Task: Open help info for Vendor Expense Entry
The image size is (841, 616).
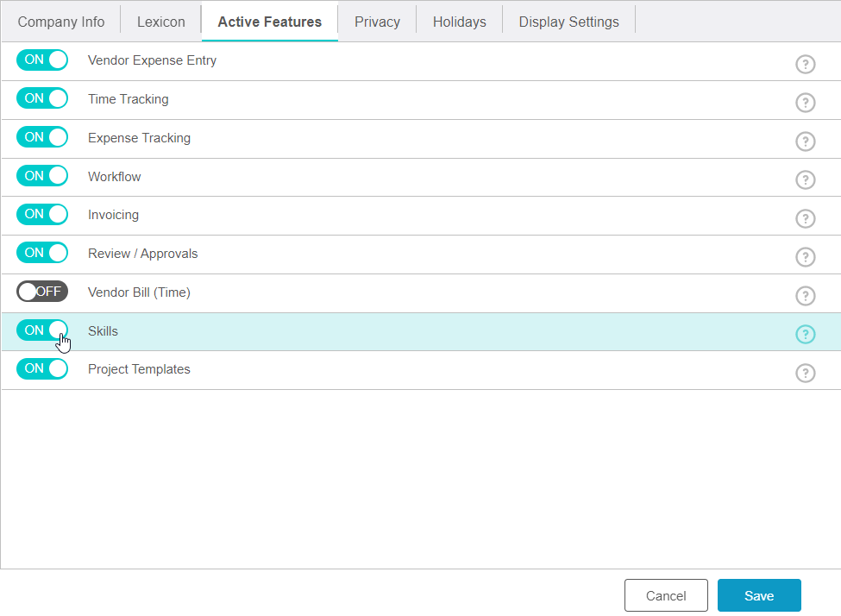Action: 805,64
